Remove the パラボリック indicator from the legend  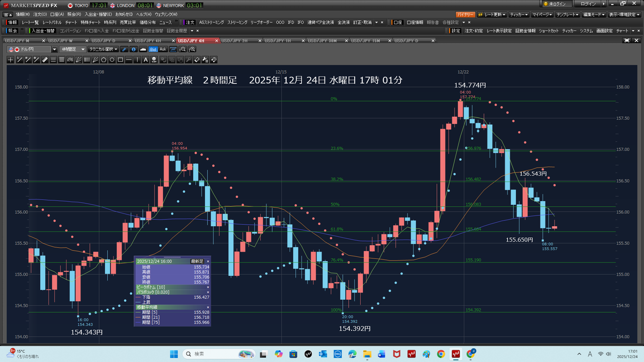click(208, 292)
